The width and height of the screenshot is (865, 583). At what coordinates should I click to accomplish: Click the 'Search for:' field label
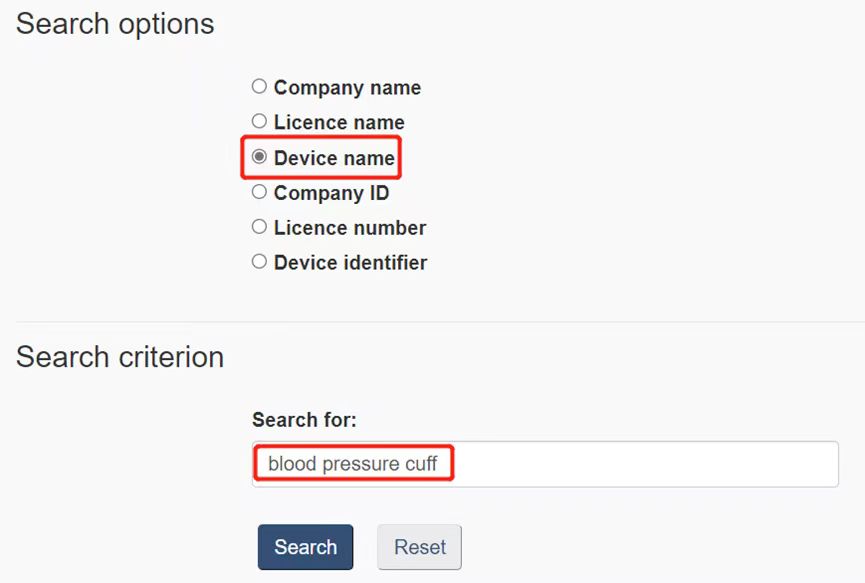click(x=304, y=420)
